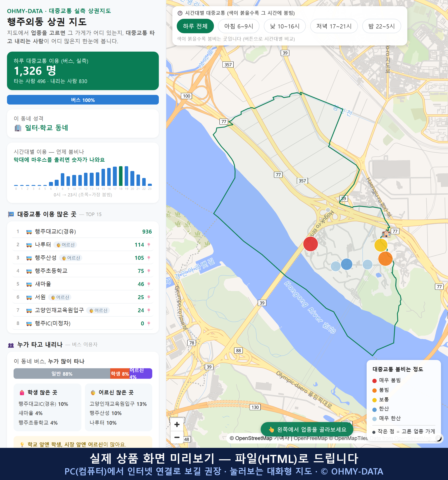The height and width of the screenshot is (480, 448).
Task: Click the yellow 보통 legend swatch
Action: pyautogui.click(x=374, y=400)
